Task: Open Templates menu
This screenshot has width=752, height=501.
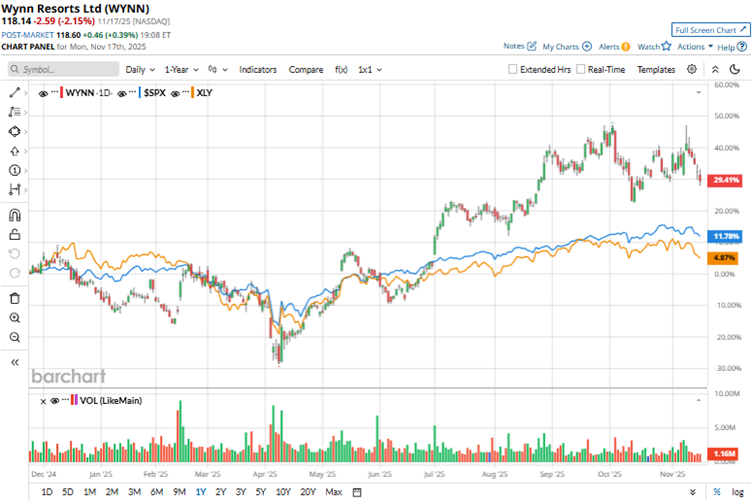Action: click(x=656, y=70)
